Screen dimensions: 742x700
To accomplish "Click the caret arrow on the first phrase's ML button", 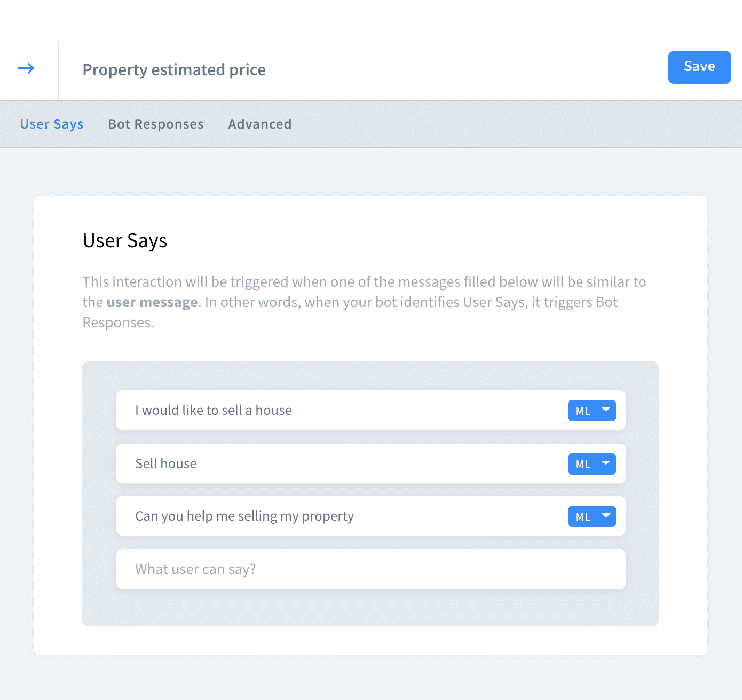I will tap(605, 410).
